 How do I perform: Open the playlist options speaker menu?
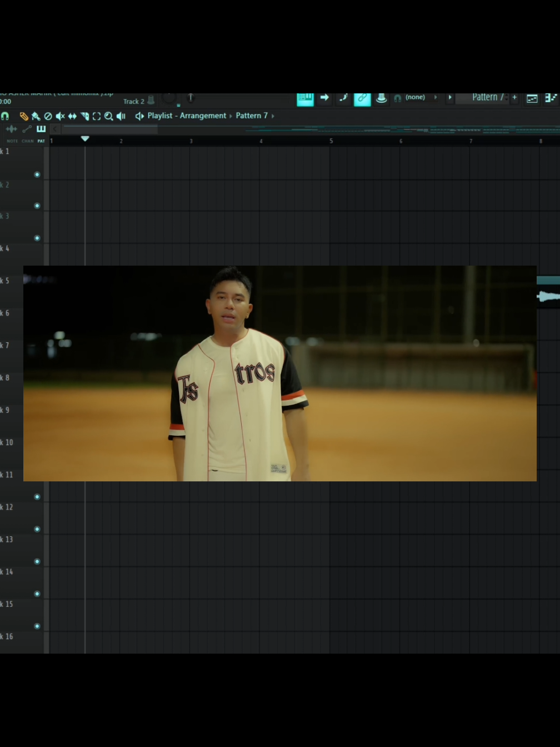tap(139, 116)
